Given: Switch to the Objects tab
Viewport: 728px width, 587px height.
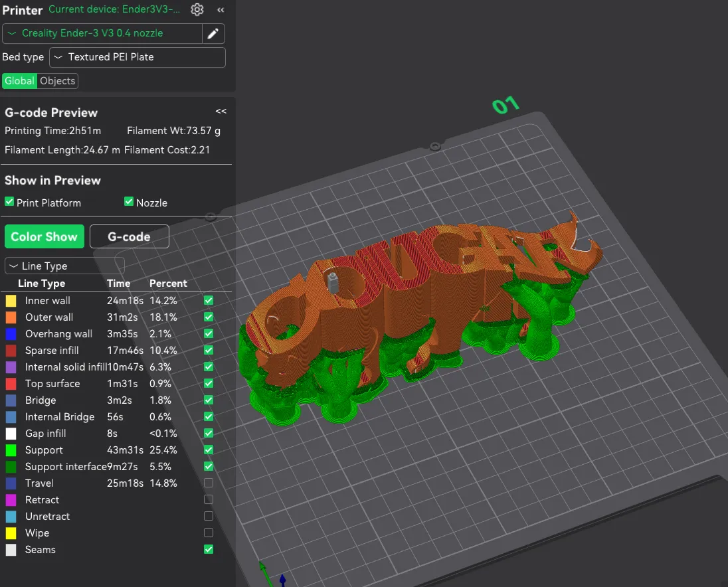Looking at the screenshot, I should 58,81.
